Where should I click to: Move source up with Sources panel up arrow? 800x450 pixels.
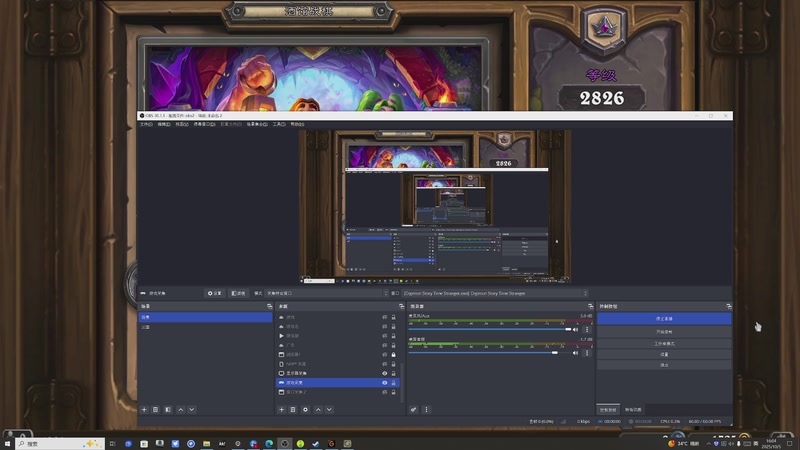[x=318, y=409]
